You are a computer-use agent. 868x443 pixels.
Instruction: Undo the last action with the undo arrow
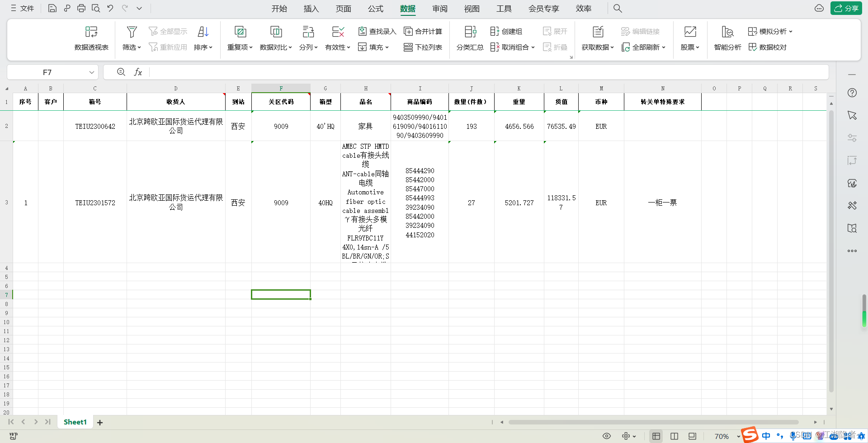tap(110, 8)
